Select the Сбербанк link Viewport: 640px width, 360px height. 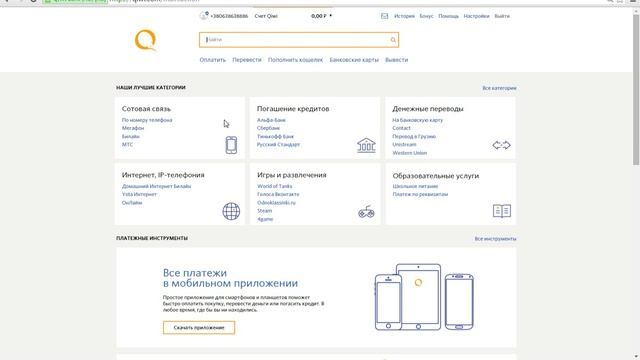coord(268,128)
